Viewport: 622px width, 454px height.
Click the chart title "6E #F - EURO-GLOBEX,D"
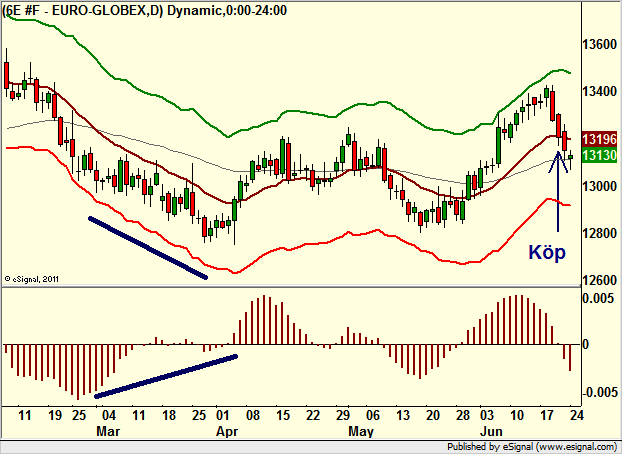click(x=83, y=10)
